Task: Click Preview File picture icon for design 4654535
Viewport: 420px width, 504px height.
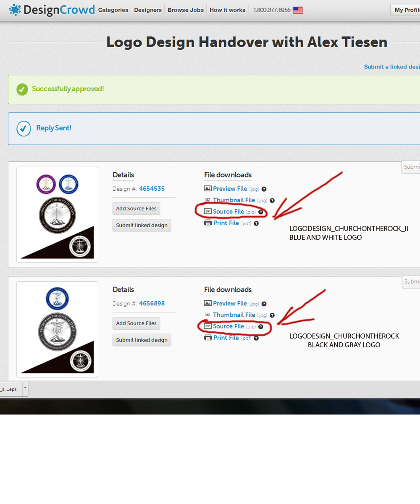Action: (207, 189)
